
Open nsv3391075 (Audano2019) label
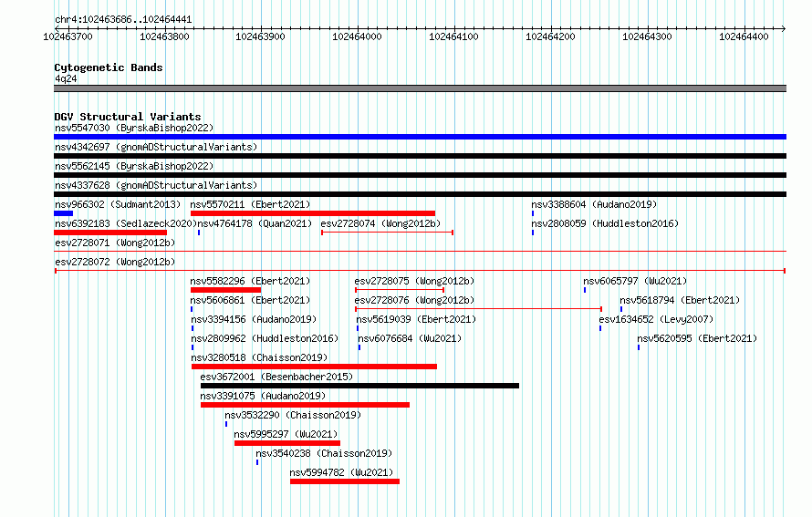(263, 396)
